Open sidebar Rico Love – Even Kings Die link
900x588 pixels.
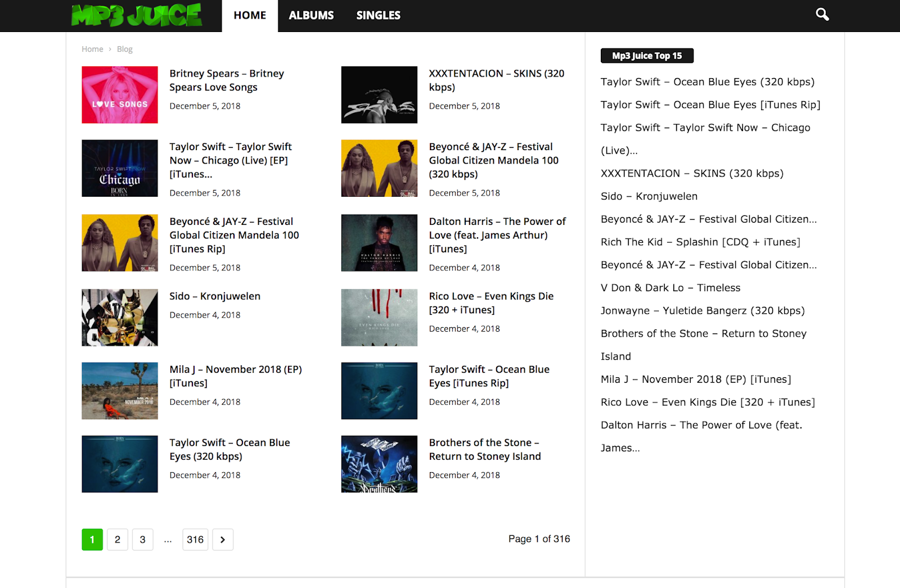(708, 402)
